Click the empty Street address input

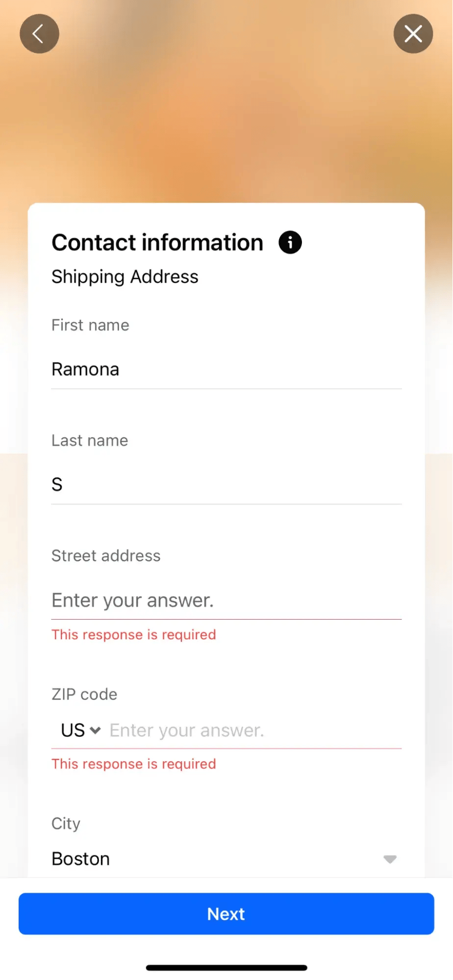(226, 600)
